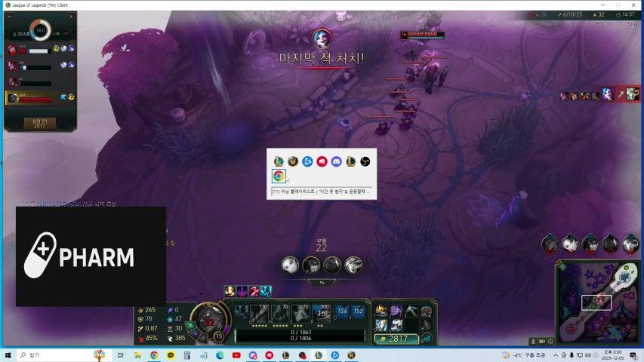Viewport: 644px width, 362px height.
Task: Click the passive ability icon left of Q
Action: (242, 312)
